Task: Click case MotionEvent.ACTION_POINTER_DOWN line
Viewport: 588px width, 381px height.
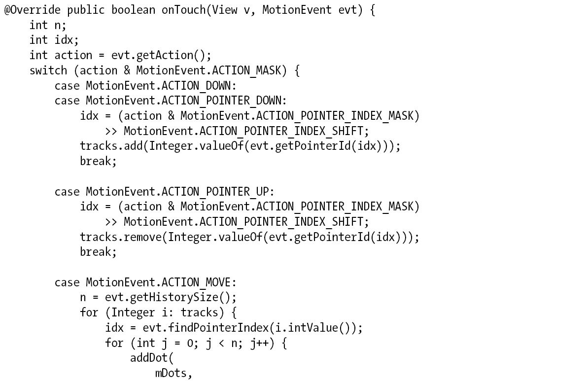Action: (x=171, y=101)
